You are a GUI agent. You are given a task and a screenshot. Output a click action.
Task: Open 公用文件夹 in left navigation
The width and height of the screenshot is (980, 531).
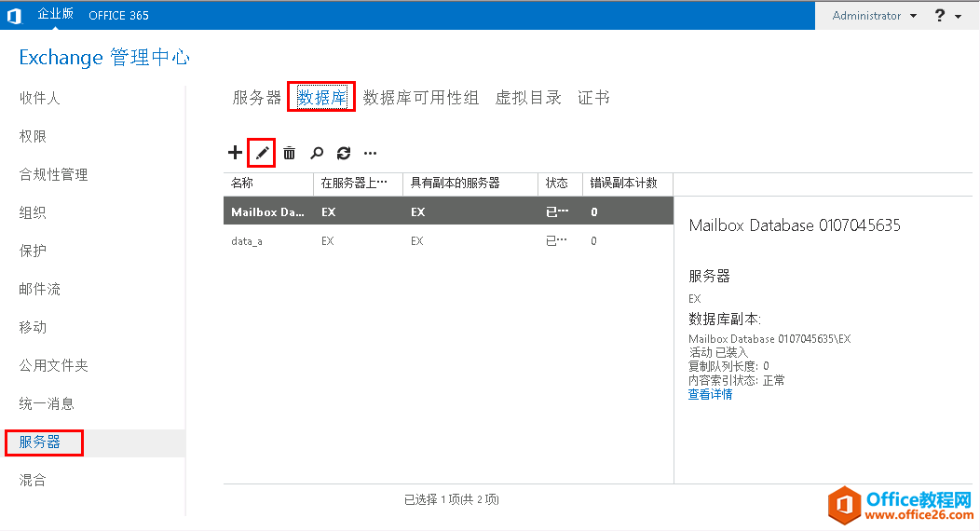53,365
